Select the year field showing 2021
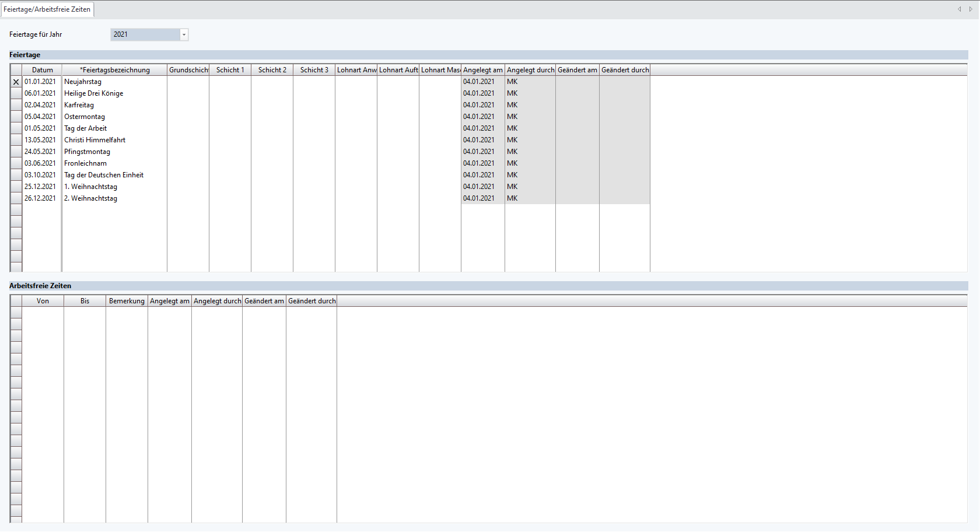 145,35
